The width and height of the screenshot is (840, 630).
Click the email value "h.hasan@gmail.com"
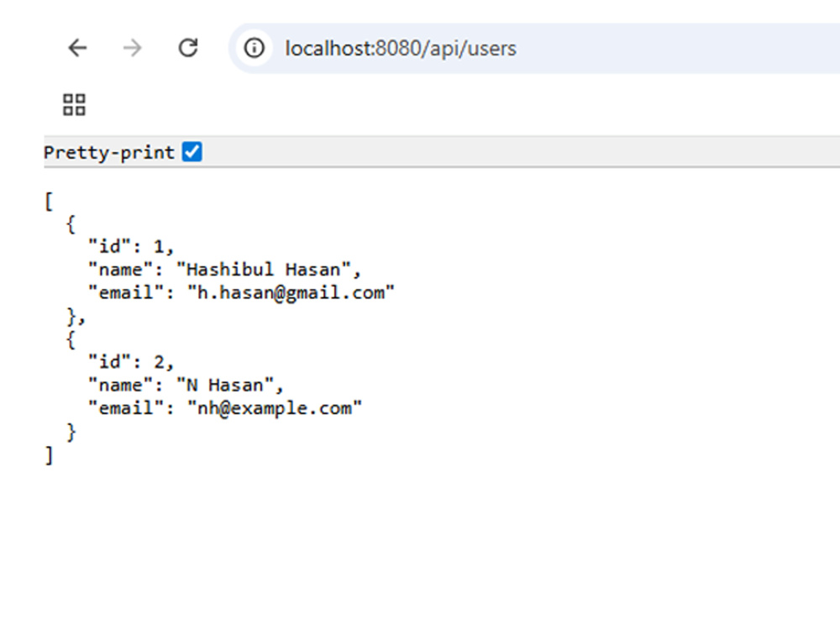pos(291,293)
